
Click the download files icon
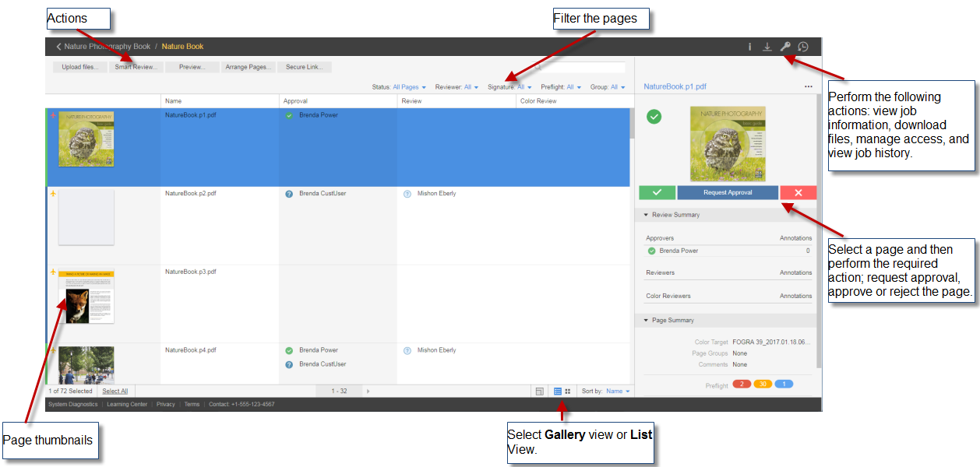(767, 47)
